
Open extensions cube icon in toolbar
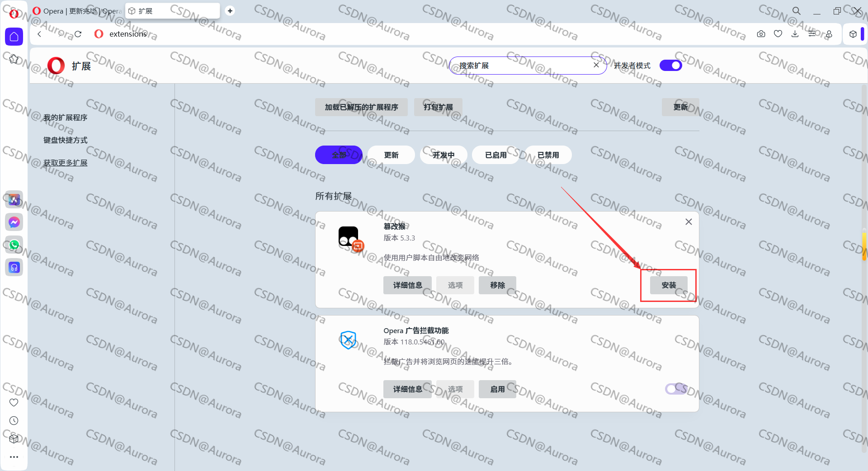tap(853, 34)
